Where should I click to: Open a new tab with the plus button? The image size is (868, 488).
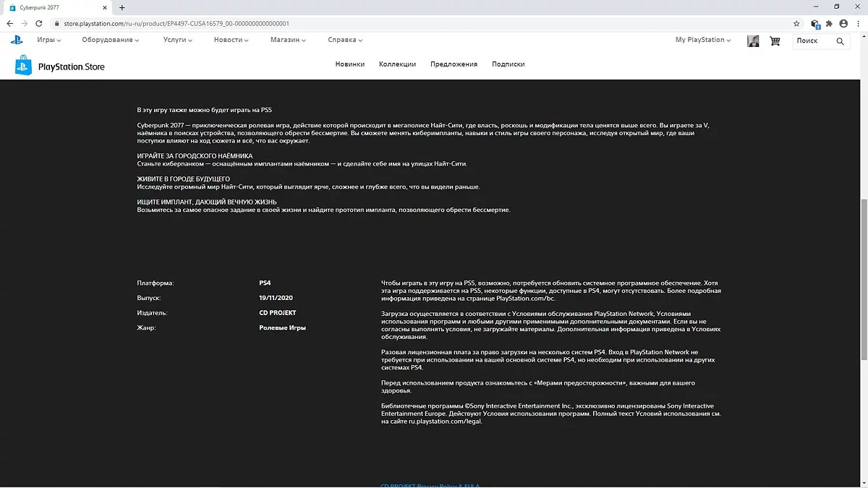pos(122,7)
